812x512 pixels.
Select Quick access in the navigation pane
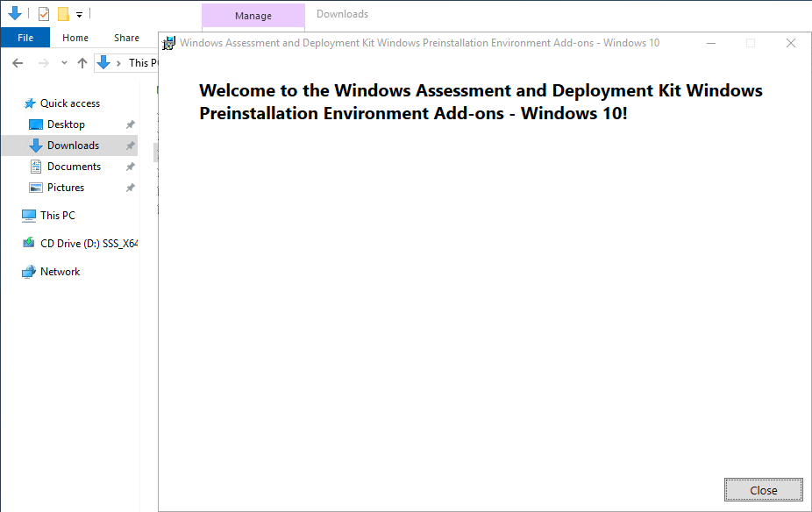(x=69, y=103)
